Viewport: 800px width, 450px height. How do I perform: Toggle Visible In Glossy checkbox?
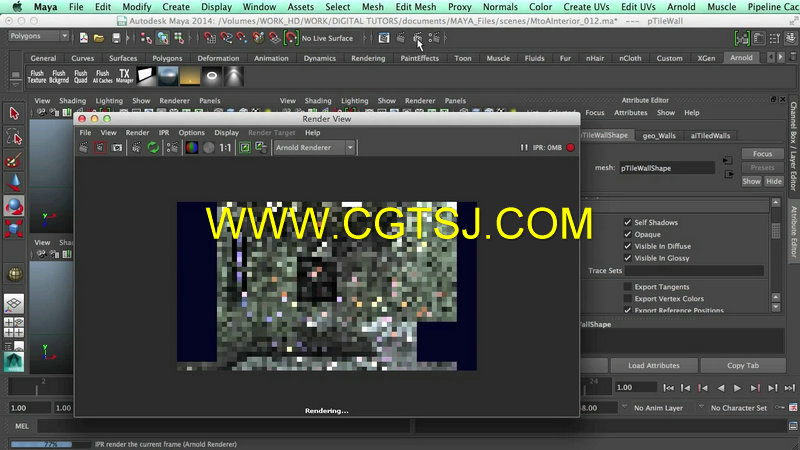[x=628, y=258]
